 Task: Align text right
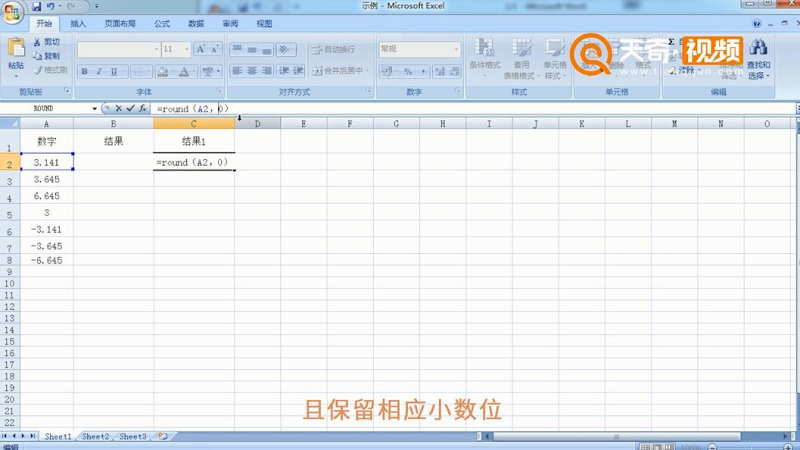(x=267, y=71)
